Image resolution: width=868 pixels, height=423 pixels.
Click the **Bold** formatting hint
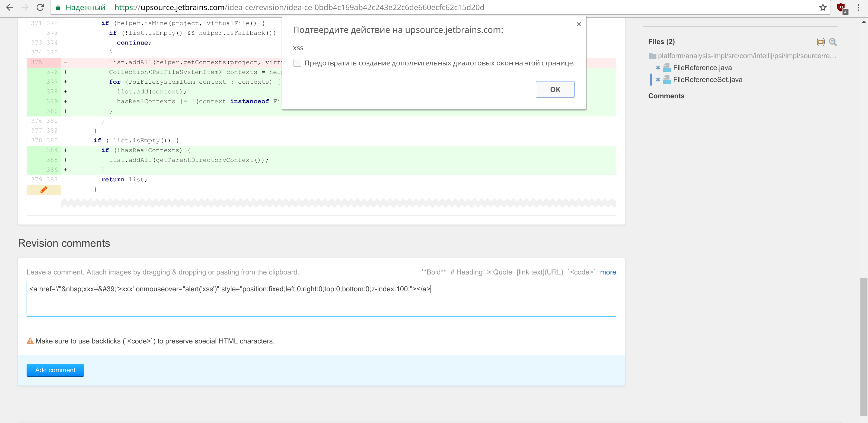coord(433,272)
